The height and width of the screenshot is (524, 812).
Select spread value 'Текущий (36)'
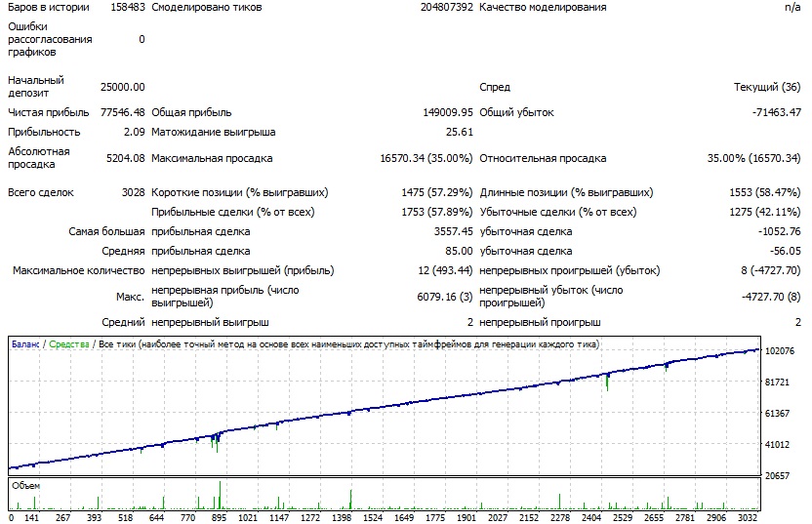point(767,87)
